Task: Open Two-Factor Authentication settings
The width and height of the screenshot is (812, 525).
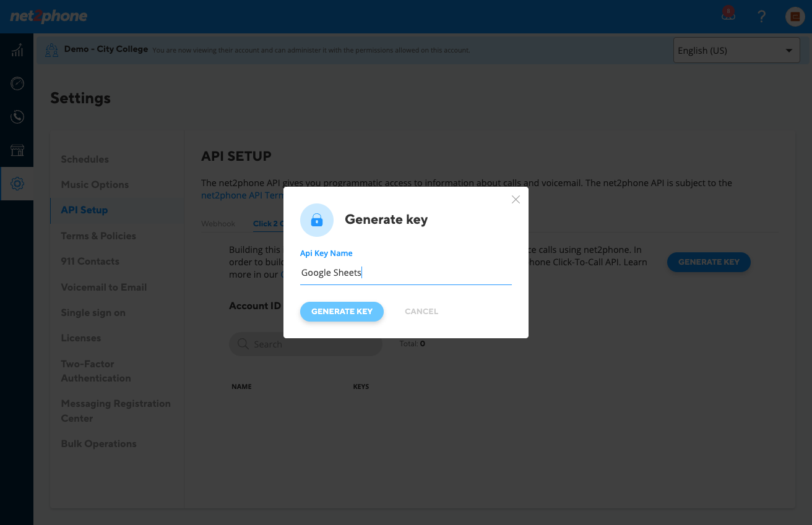Action: pos(96,371)
